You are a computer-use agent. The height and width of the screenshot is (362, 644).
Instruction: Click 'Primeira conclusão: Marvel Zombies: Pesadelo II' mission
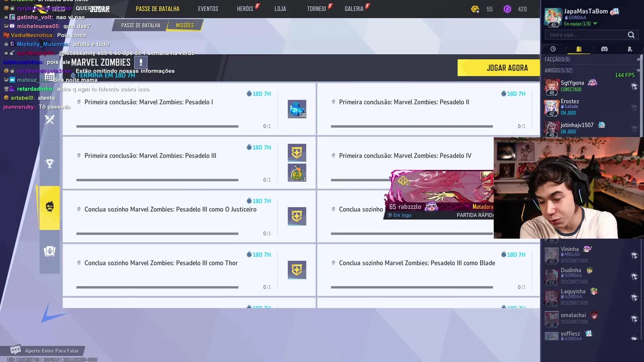(x=404, y=102)
